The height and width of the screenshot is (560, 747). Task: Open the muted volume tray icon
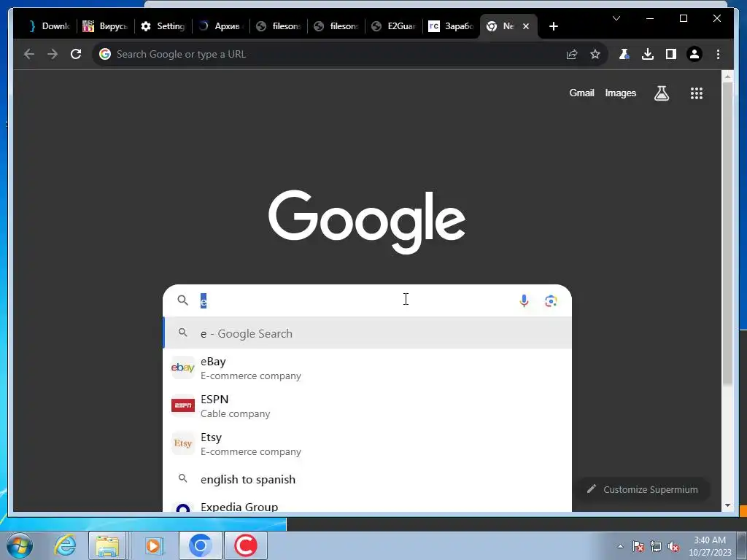pos(673,546)
